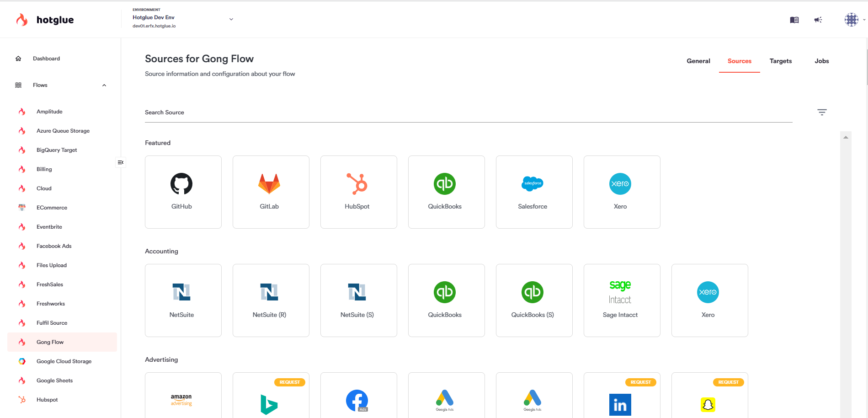
Task: Pick the Facebook Ads source card
Action: tap(359, 396)
